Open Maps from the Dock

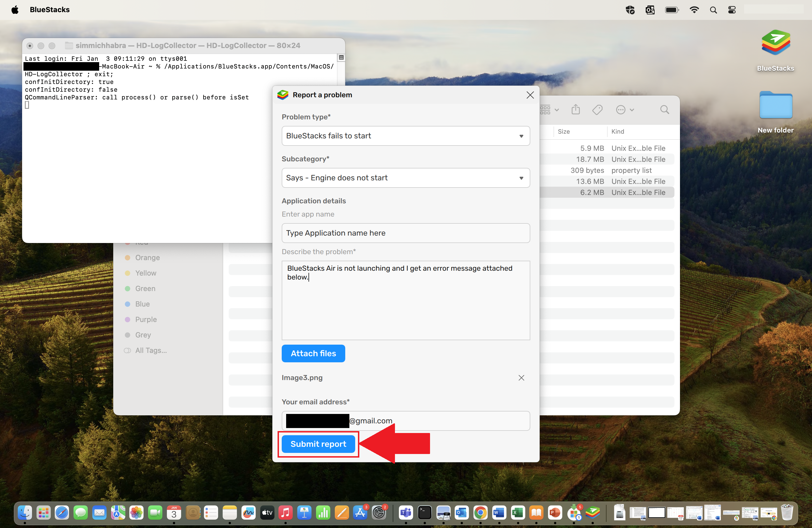pos(118,513)
